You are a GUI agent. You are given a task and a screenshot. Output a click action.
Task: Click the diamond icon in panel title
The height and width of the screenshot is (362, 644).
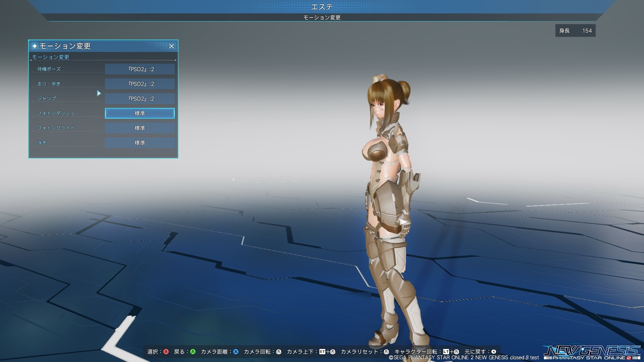(x=35, y=46)
